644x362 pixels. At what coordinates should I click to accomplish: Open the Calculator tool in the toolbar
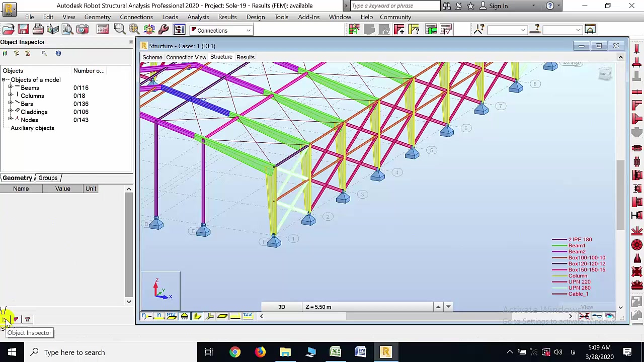coord(102,30)
